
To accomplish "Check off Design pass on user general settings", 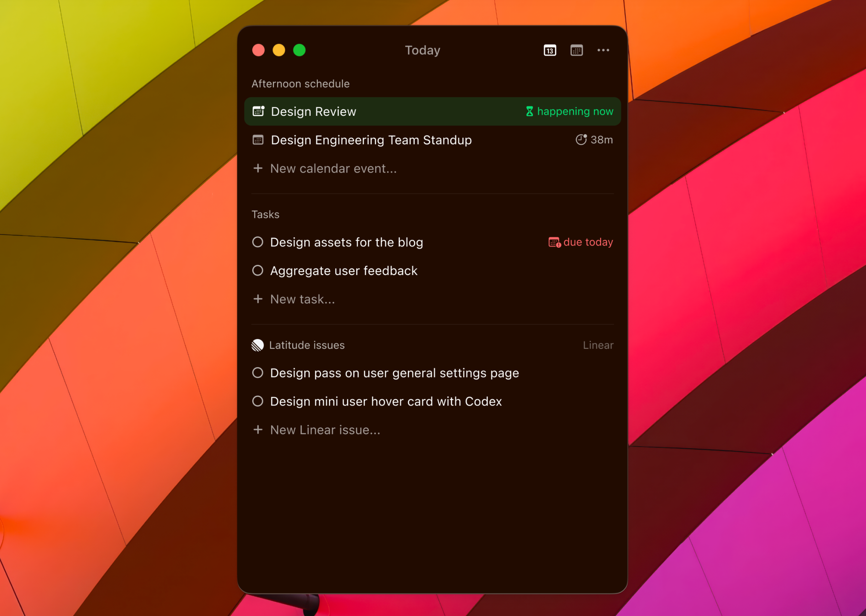I will [258, 373].
